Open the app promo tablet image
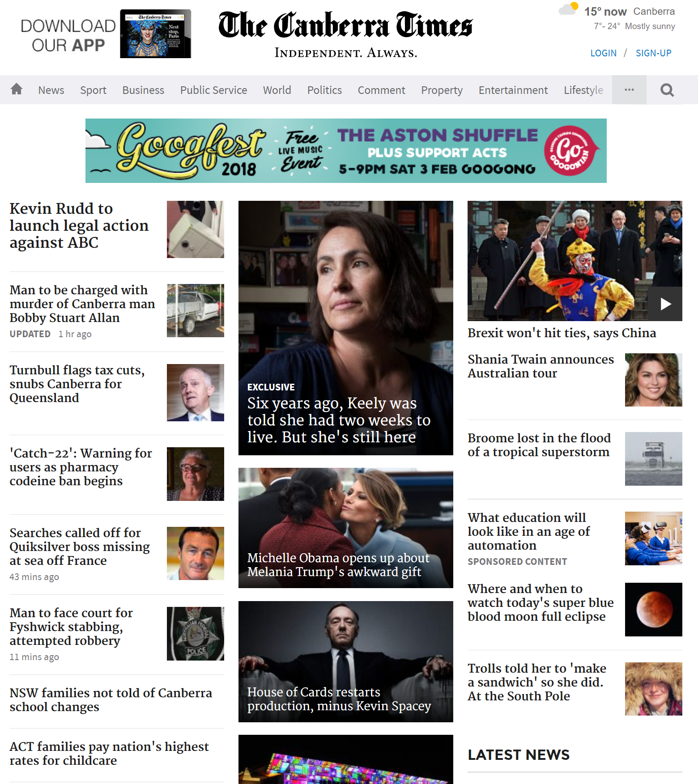 pos(155,34)
